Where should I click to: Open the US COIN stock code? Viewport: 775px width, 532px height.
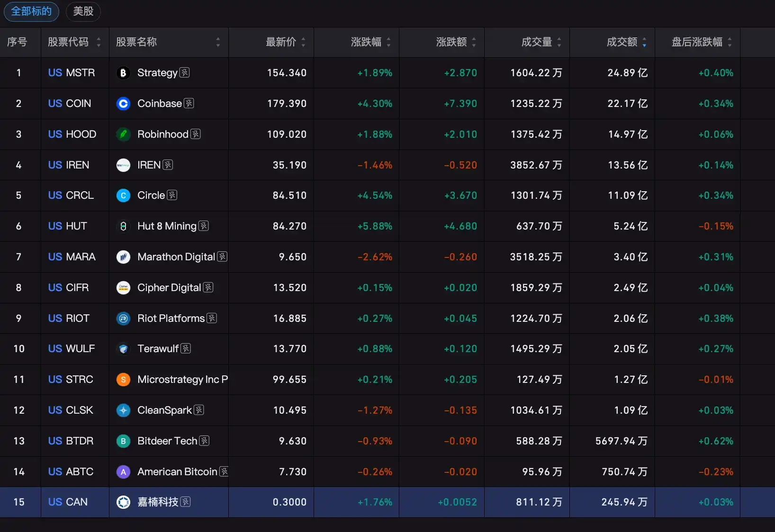click(x=70, y=104)
